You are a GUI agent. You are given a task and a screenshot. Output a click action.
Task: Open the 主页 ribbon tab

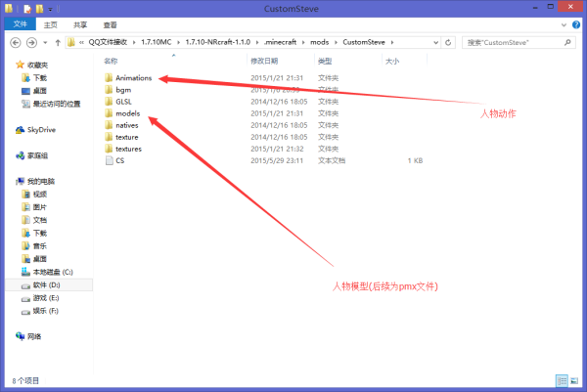pyautogui.click(x=51, y=24)
